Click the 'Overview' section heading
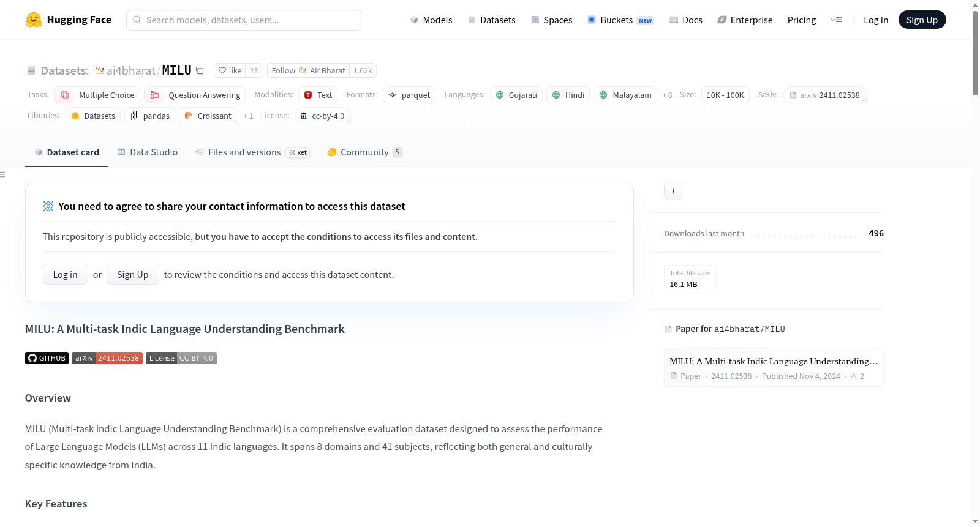This screenshot has width=980, height=527. coord(48,398)
